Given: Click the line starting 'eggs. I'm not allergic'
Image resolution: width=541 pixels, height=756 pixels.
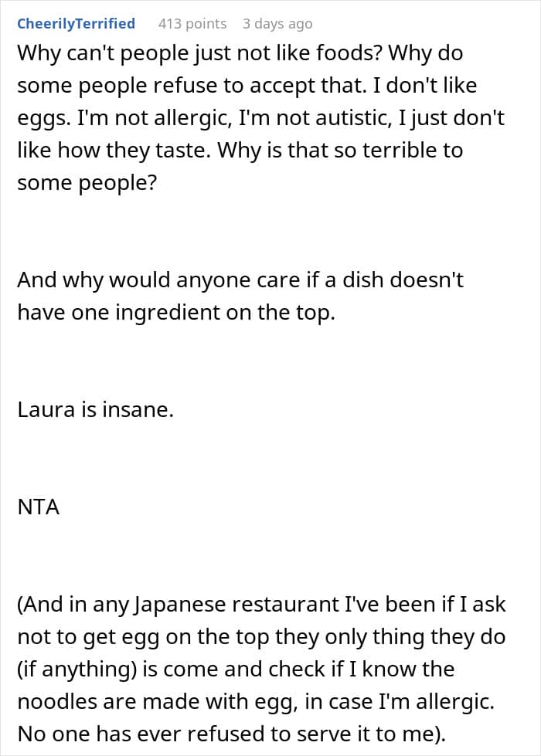Looking at the screenshot, I should (x=260, y=118).
